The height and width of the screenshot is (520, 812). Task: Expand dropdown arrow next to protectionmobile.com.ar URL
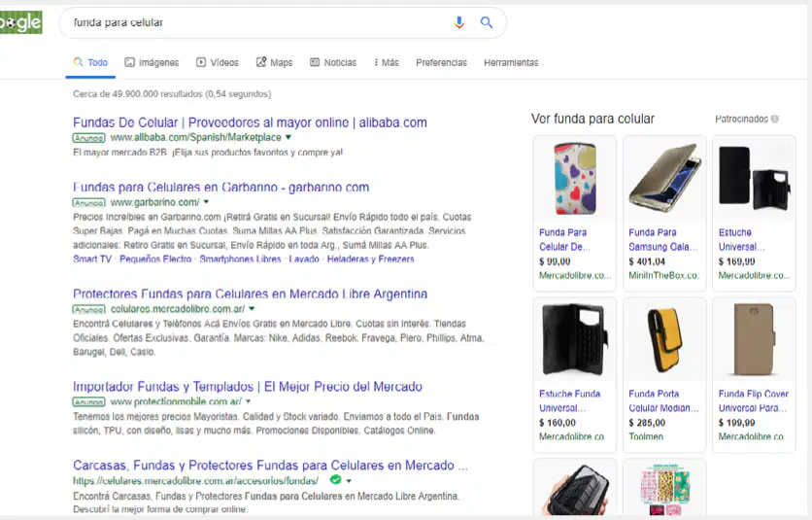tap(248, 401)
